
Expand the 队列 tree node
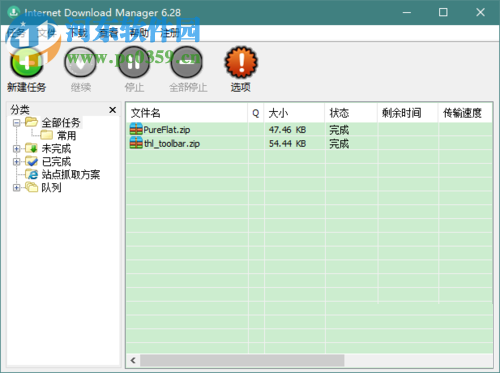coord(16,188)
